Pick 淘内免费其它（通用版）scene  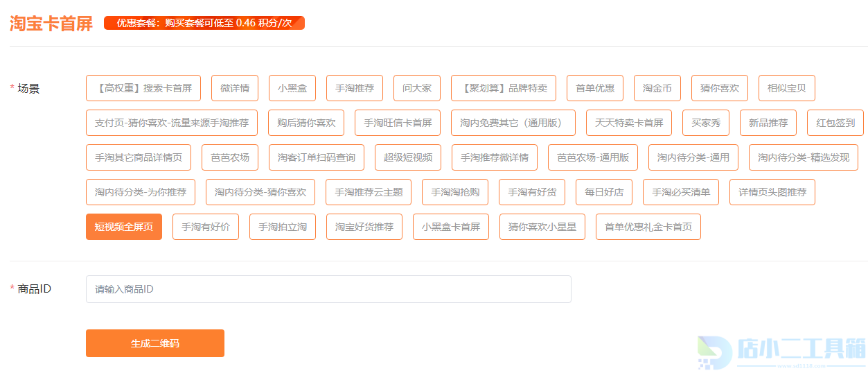tap(513, 123)
